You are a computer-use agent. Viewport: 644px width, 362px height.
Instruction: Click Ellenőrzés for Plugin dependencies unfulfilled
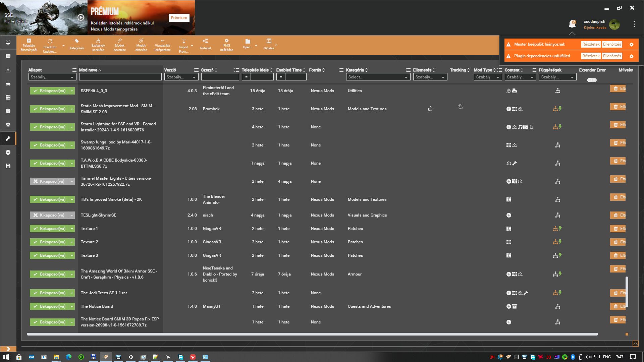(612, 56)
